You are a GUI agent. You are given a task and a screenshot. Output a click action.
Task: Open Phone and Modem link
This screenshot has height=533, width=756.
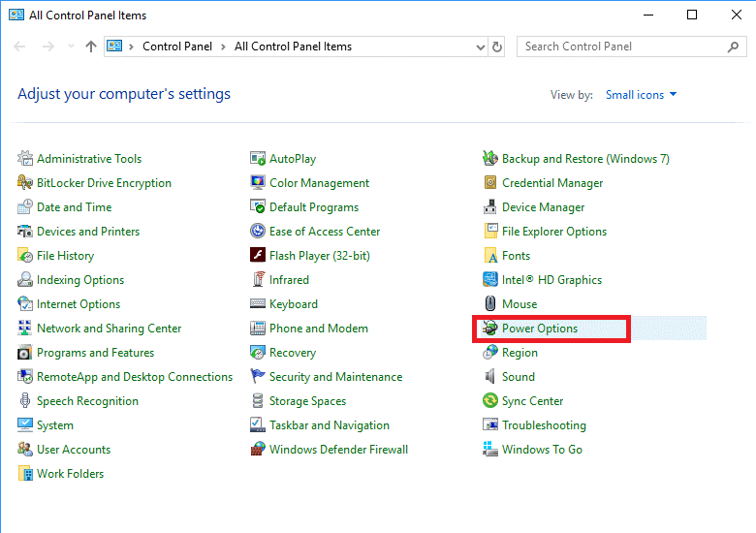click(x=319, y=329)
